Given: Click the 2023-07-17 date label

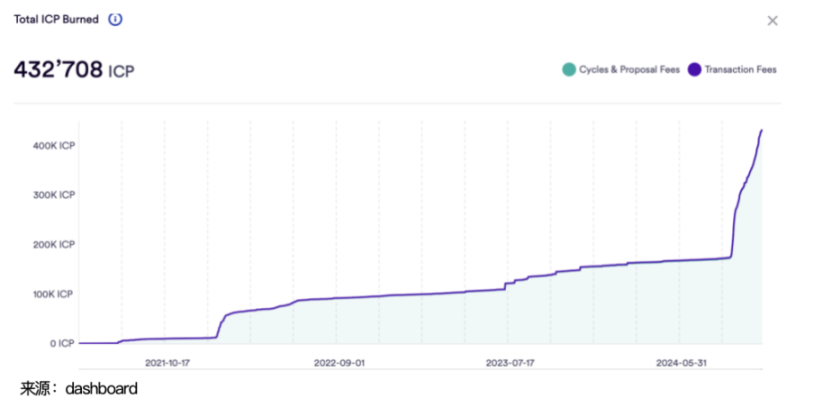Looking at the screenshot, I should [x=511, y=363].
